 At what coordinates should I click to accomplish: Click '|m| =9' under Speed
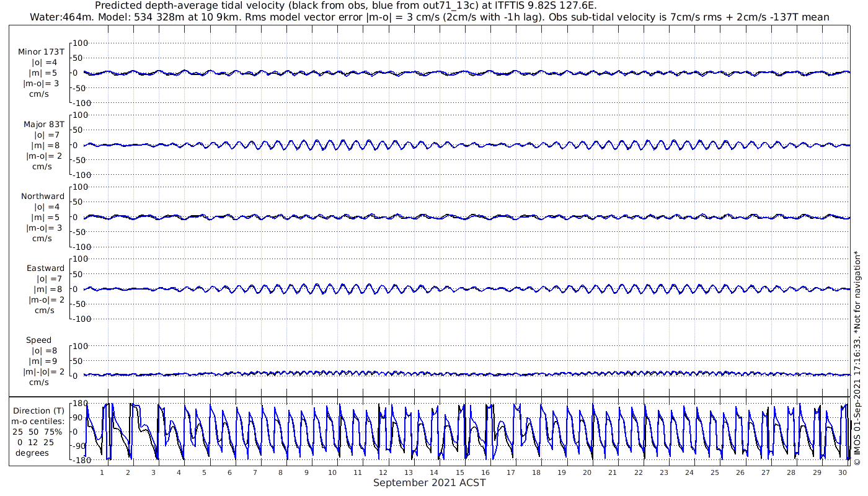point(43,361)
